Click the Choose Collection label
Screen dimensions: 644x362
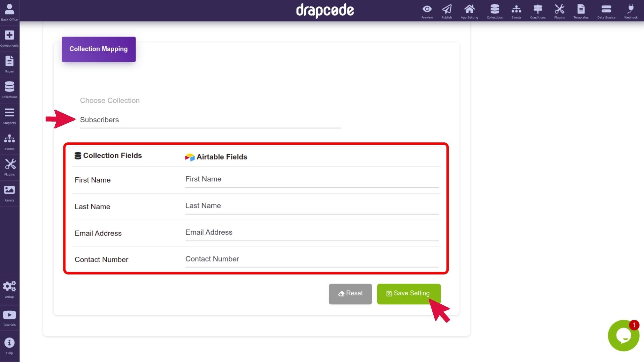coord(110,101)
